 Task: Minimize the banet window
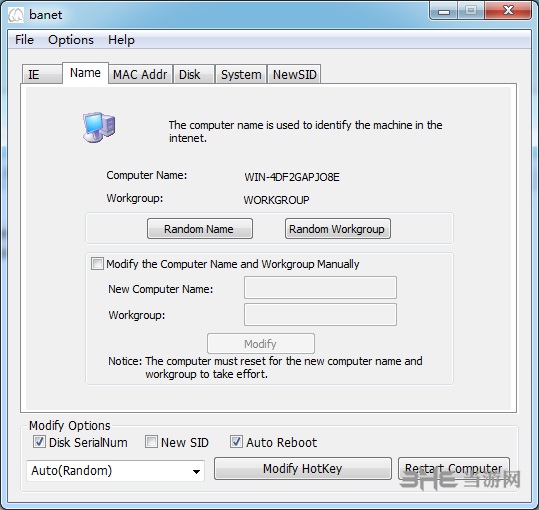pyautogui.click(x=444, y=11)
